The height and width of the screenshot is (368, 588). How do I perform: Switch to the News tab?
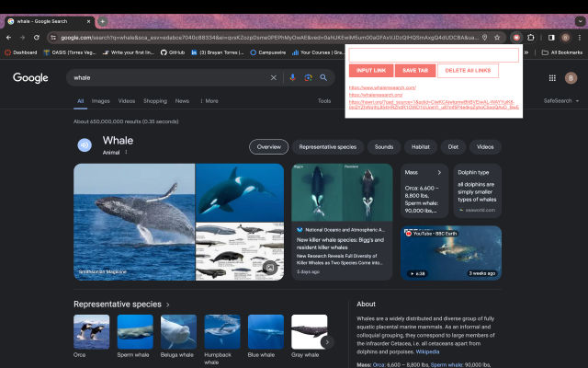(182, 100)
